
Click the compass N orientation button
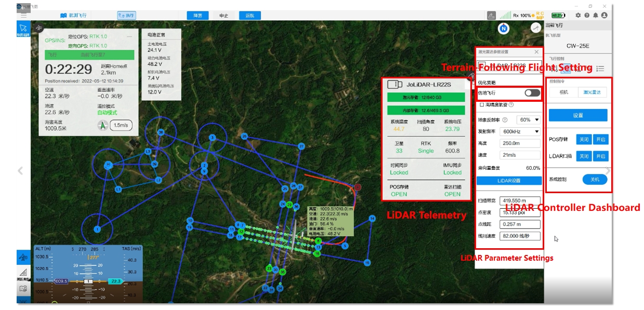[x=503, y=29]
